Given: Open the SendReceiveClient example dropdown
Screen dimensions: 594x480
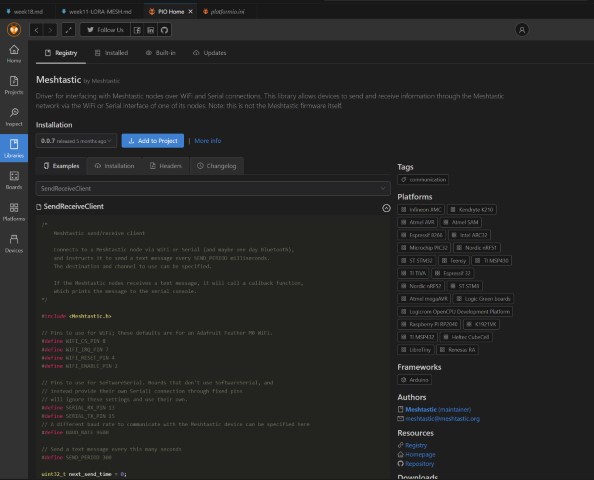Looking at the screenshot, I should point(213,189).
